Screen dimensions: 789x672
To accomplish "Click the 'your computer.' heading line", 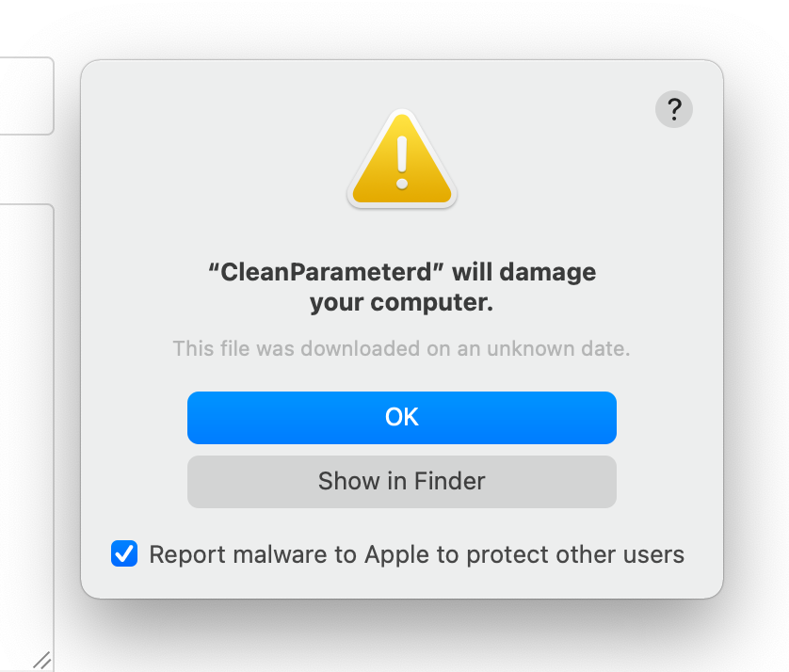I will coord(401,304).
